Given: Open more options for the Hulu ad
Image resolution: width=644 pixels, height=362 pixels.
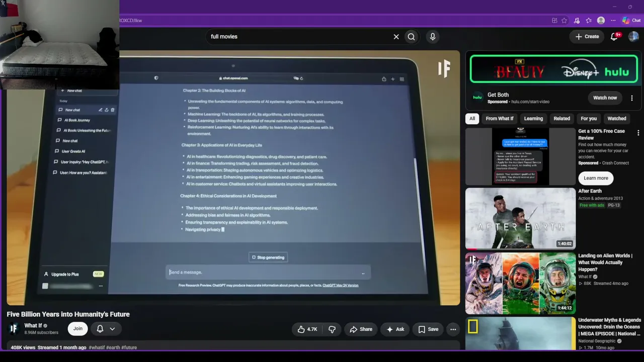Looking at the screenshot, I should click(632, 98).
